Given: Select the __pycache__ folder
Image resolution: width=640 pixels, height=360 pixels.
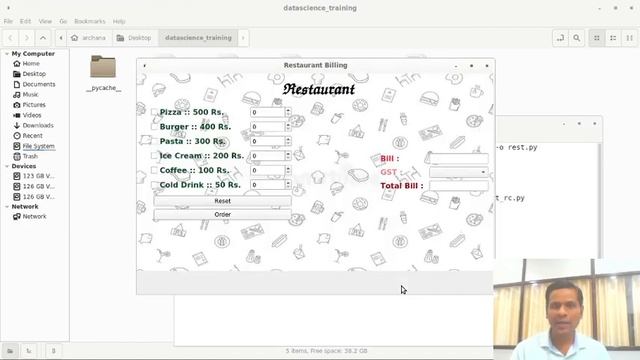Looking at the screenshot, I should point(103,73).
